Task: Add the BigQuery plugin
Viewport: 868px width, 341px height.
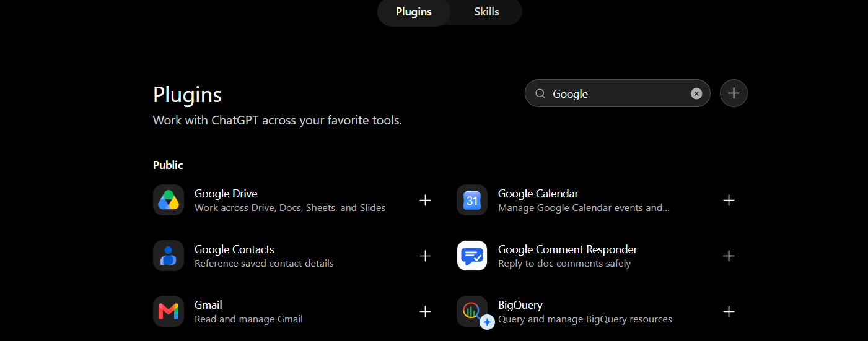Action: [x=729, y=311]
